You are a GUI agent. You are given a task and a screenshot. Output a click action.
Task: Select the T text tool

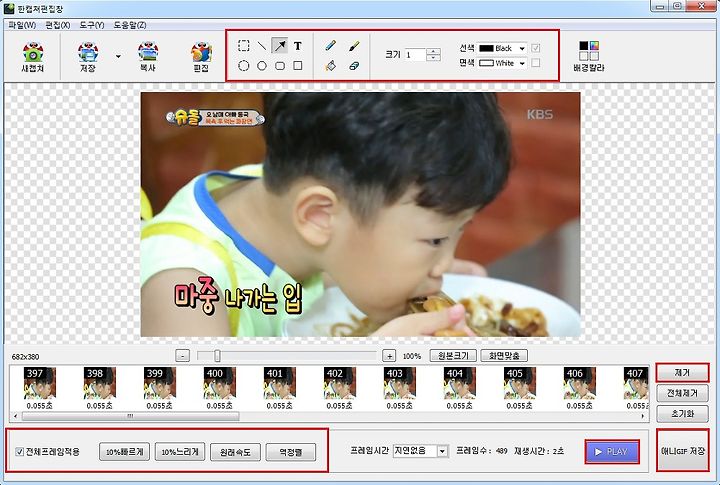tap(298, 45)
